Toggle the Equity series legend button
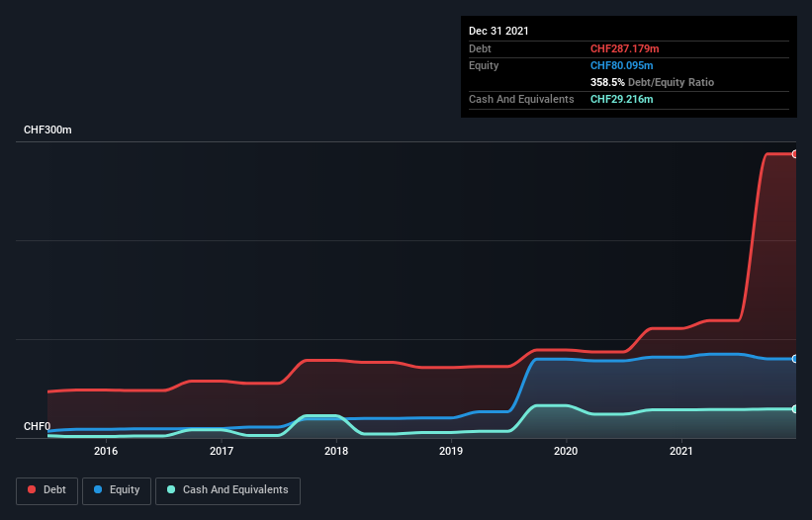Image resolution: width=812 pixels, height=520 pixels. [x=117, y=490]
